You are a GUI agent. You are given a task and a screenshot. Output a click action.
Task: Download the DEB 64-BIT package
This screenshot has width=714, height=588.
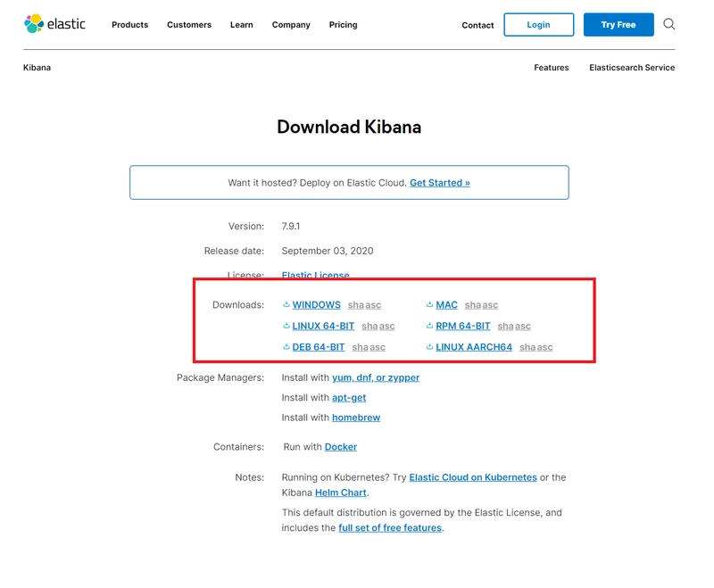point(319,347)
